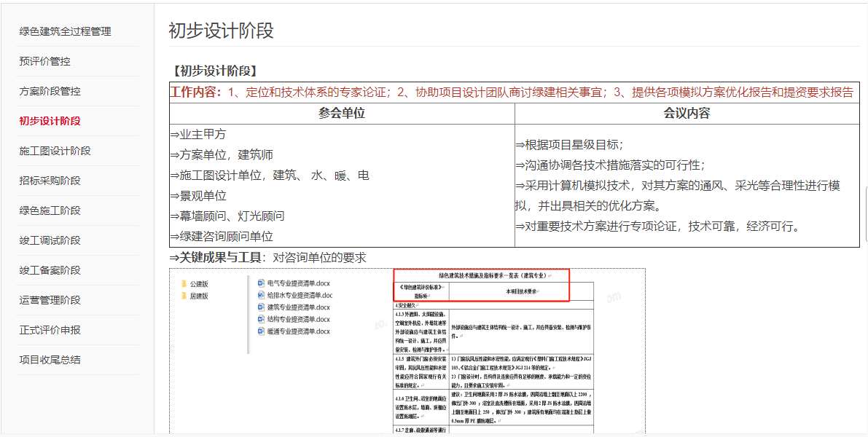This screenshot has width=868, height=437.
Task: Navigate to 项目收尾总结 page
Action: pos(50,360)
